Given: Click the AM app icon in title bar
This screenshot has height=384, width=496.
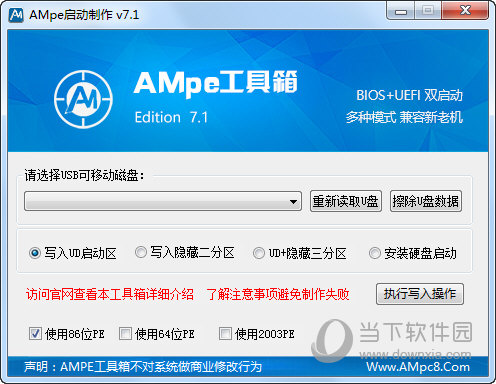Looking at the screenshot, I should point(16,15).
